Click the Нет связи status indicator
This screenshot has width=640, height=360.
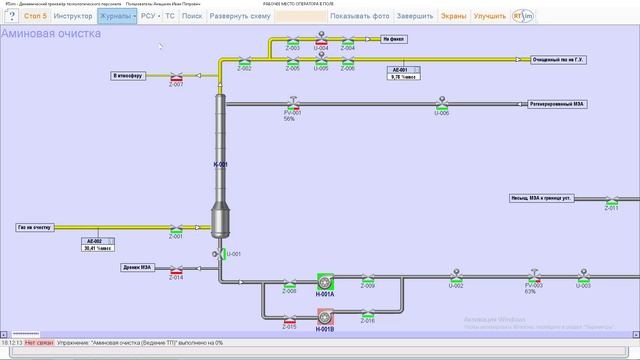tap(39, 343)
